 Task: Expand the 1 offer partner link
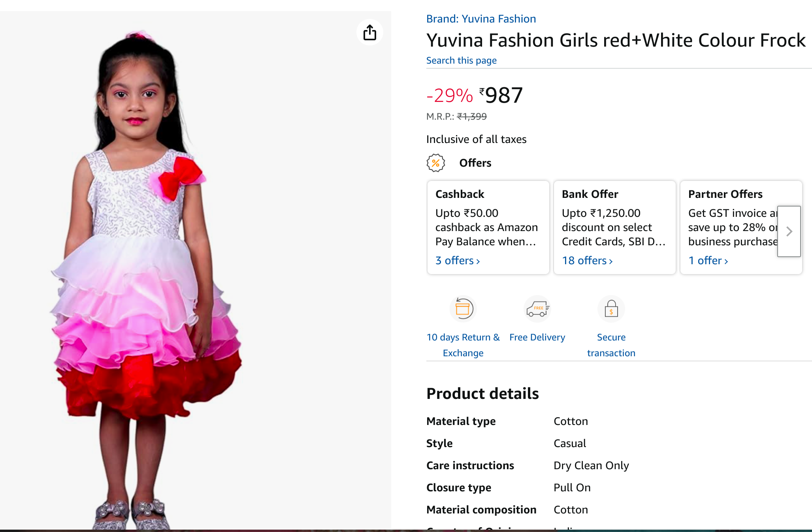[x=708, y=261]
